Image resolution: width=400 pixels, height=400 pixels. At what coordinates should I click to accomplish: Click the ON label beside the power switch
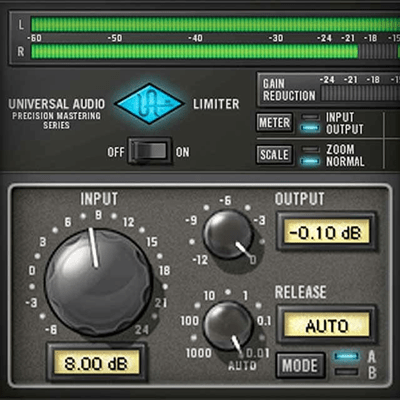[183, 152]
